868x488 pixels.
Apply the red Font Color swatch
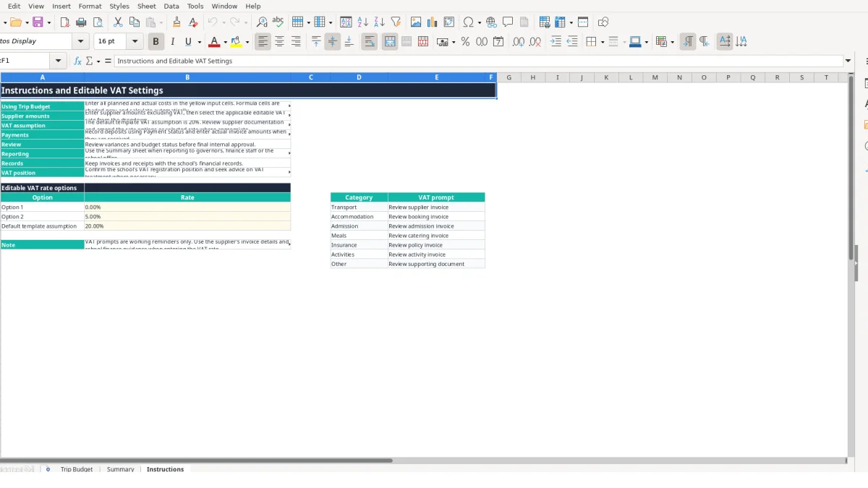click(x=213, y=42)
